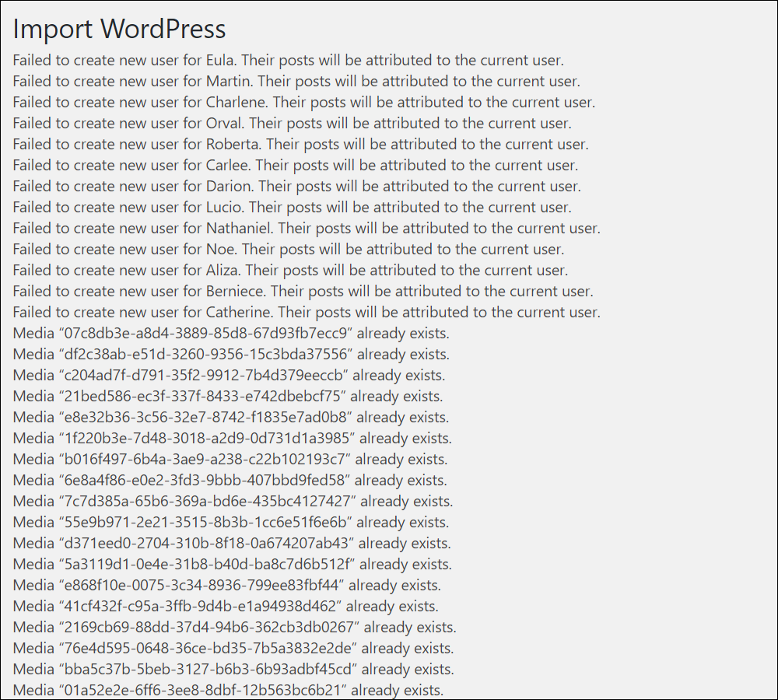Click media line 76e4d595-0648-36ce-bd35-7b5a3832e2de
The image size is (778, 700).
233,649
